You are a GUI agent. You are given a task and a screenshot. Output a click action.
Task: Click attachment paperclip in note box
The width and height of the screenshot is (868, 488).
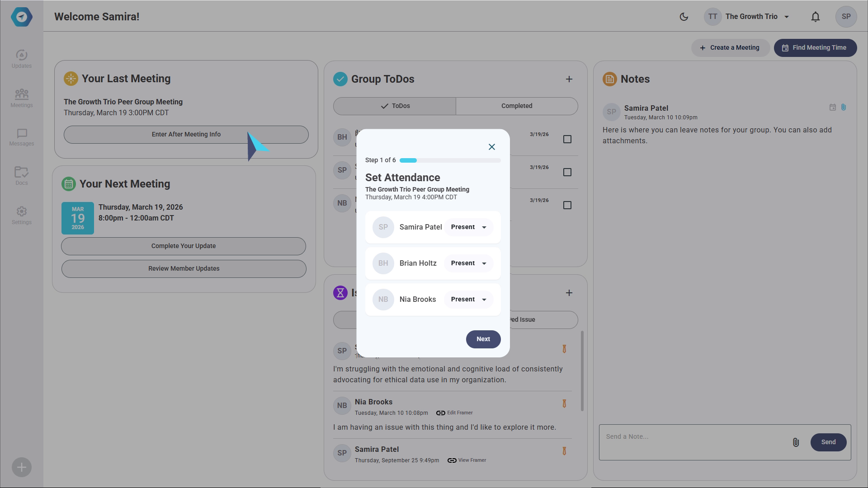click(796, 442)
